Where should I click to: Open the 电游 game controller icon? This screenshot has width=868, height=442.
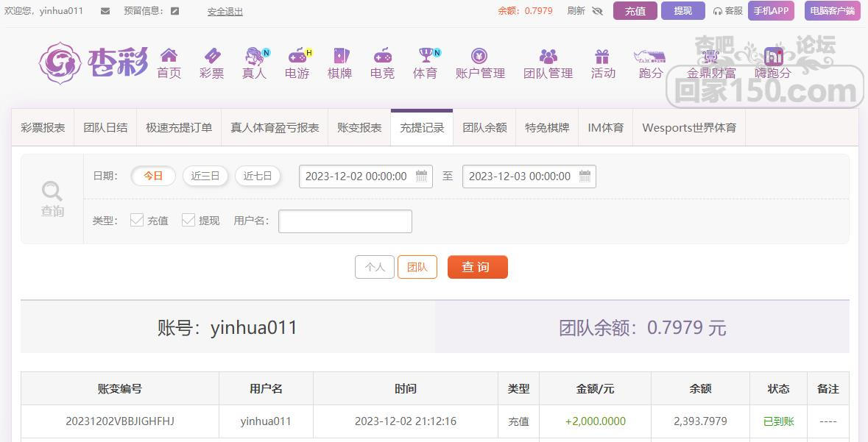[297, 56]
